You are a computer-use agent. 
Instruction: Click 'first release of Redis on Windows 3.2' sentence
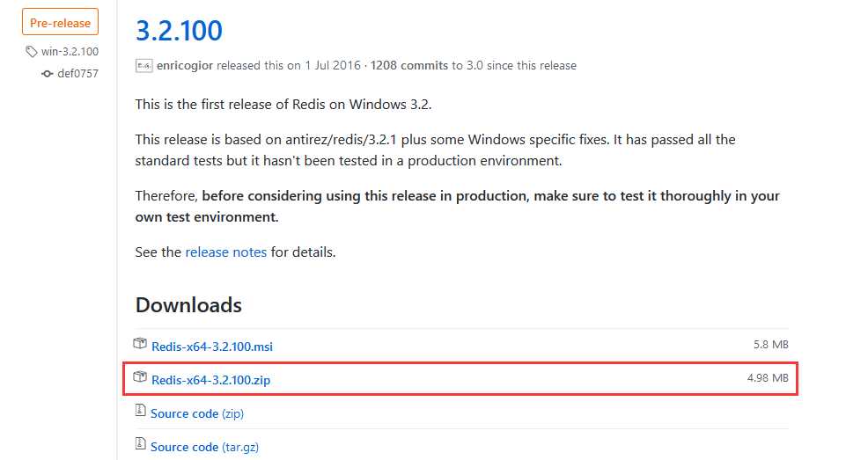click(283, 105)
